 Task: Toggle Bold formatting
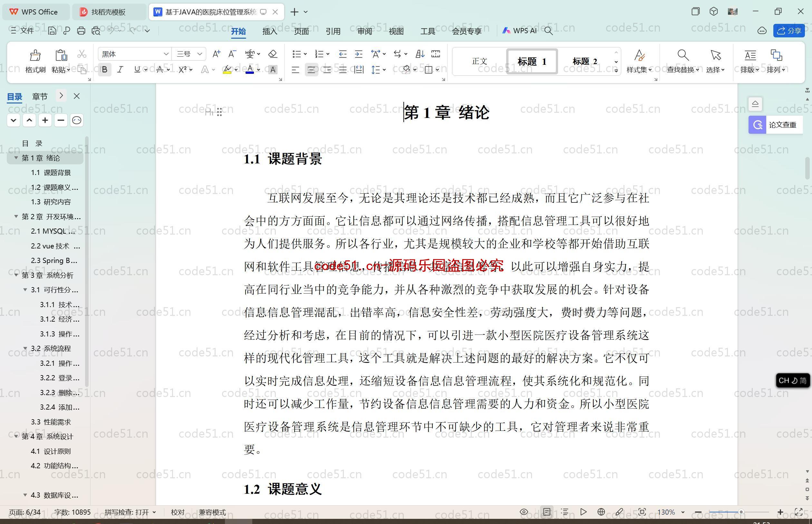pos(105,70)
